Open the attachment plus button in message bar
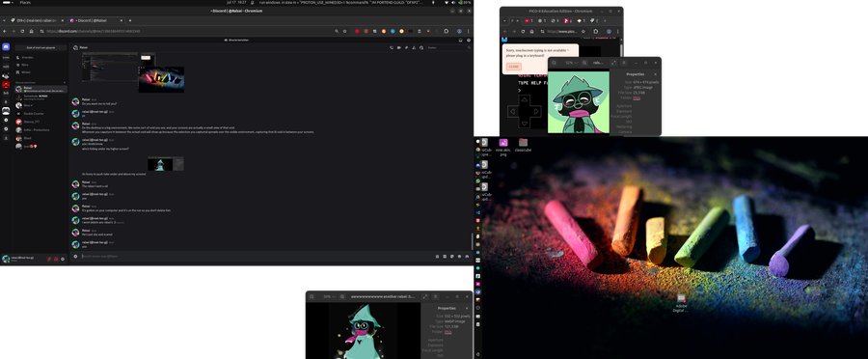 pos(76,257)
